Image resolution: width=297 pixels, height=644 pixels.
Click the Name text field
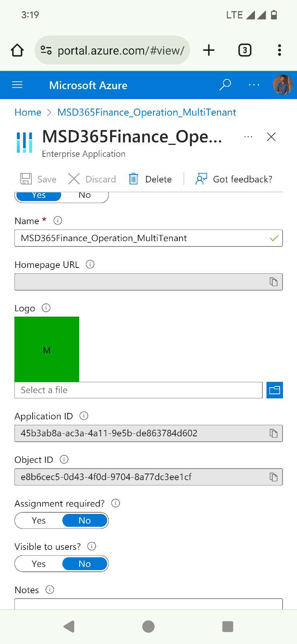(148, 238)
